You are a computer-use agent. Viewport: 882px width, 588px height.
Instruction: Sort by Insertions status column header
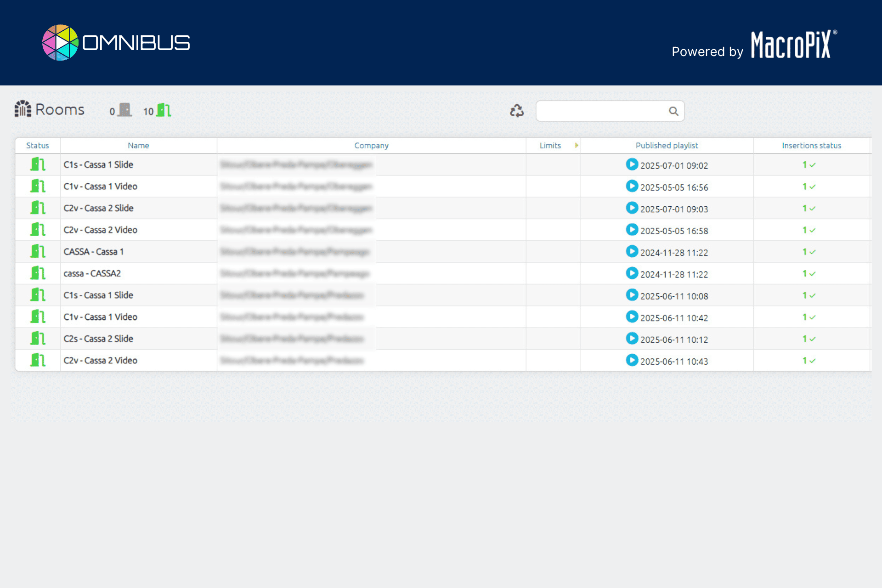point(812,146)
